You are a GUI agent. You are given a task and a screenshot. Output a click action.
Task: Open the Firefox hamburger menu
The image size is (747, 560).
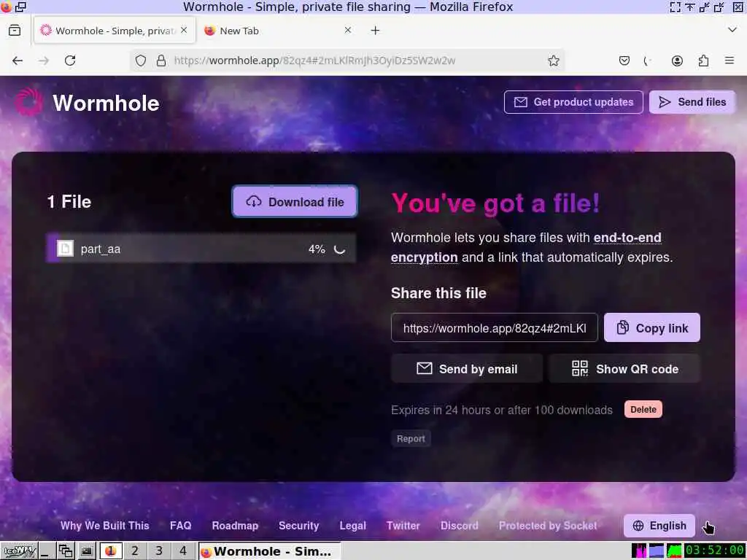click(x=729, y=61)
